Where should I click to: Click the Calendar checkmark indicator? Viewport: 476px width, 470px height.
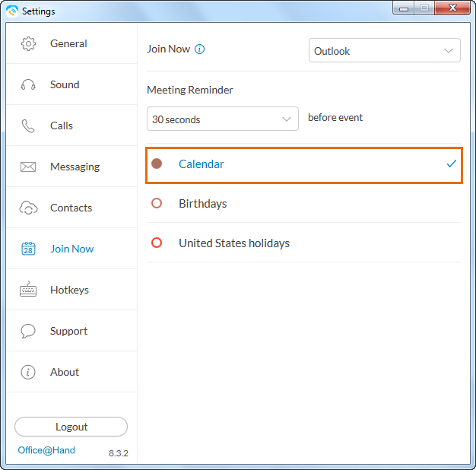pos(452,164)
